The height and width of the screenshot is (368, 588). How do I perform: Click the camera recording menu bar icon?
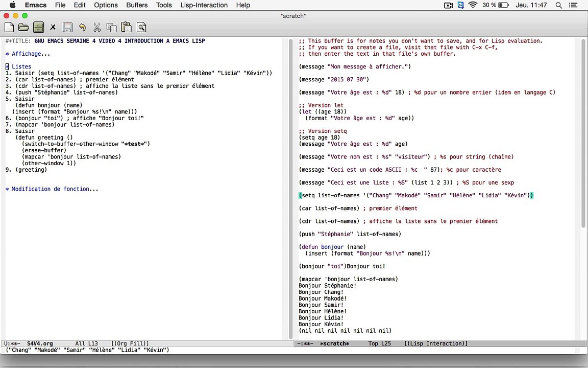(x=449, y=5)
